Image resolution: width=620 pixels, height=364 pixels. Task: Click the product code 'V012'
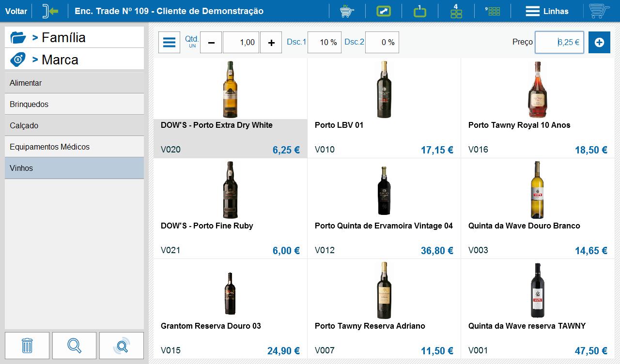(325, 250)
